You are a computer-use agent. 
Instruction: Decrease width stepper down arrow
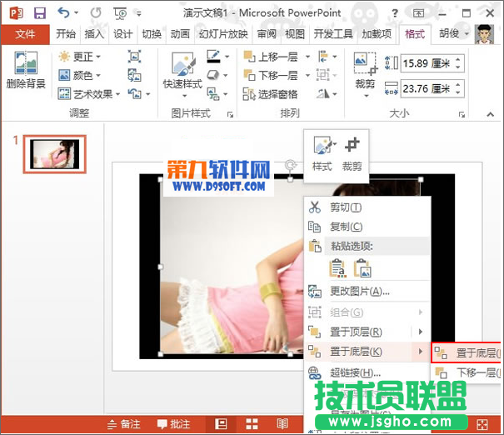pyautogui.click(x=458, y=92)
